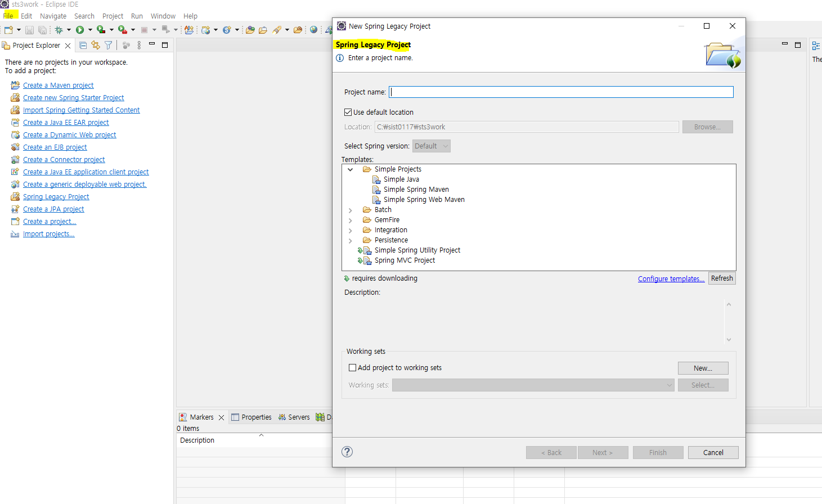
Task: Expand the Batch template folder
Action: pos(351,210)
